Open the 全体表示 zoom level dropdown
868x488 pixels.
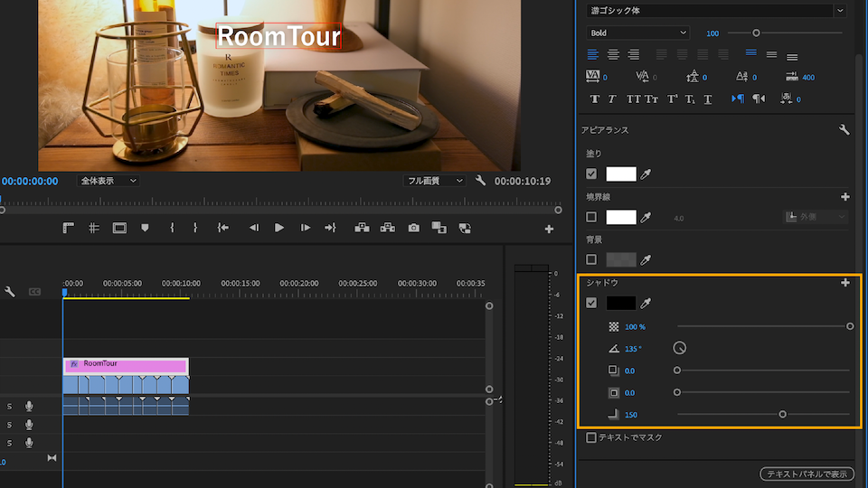click(108, 181)
